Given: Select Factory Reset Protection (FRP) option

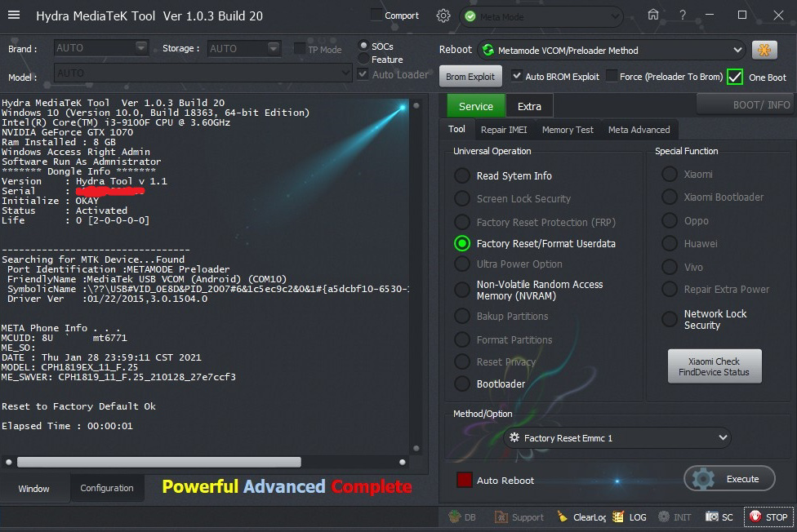Looking at the screenshot, I should click(x=462, y=222).
